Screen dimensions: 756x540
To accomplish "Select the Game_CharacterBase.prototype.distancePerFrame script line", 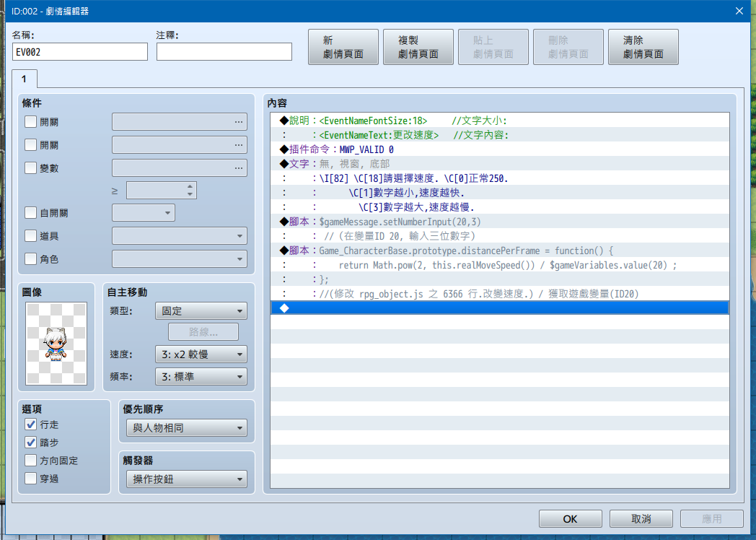I will pyautogui.click(x=499, y=251).
